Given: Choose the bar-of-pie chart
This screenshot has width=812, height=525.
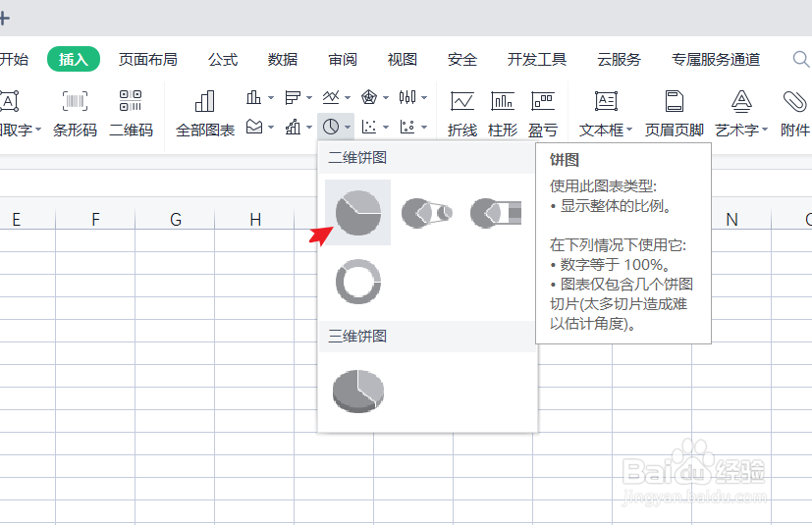Looking at the screenshot, I should tap(496, 212).
